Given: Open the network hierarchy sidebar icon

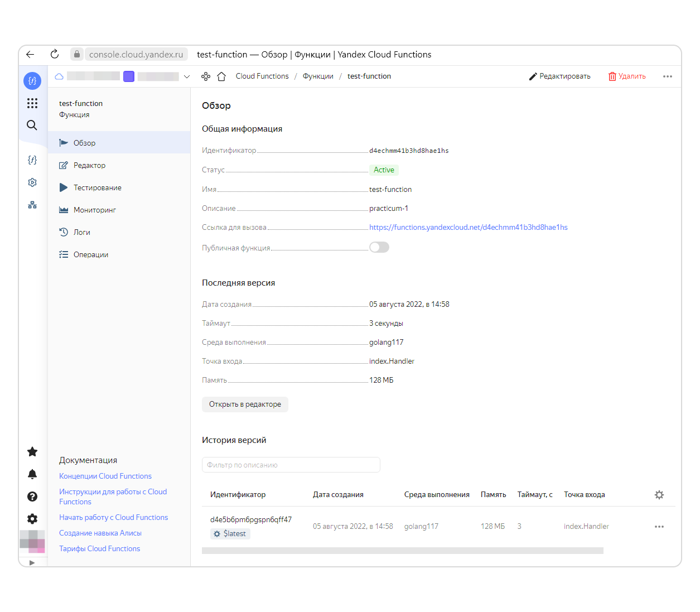Looking at the screenshot, I should pos(32,205).
